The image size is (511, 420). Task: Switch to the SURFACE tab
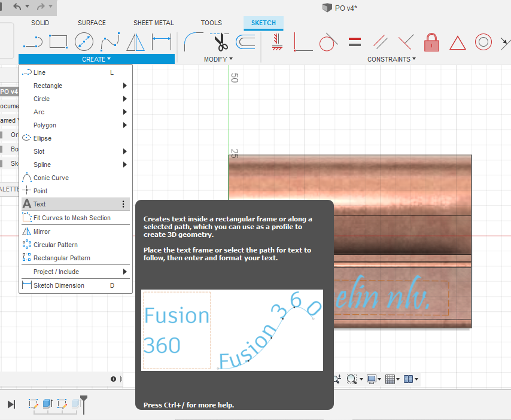(92, 23)
